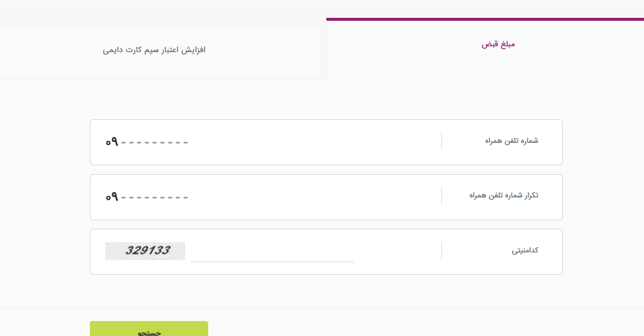Click the vertical divider in the شماره تلفن همراه row
The image size is (644, 336).
442,141
